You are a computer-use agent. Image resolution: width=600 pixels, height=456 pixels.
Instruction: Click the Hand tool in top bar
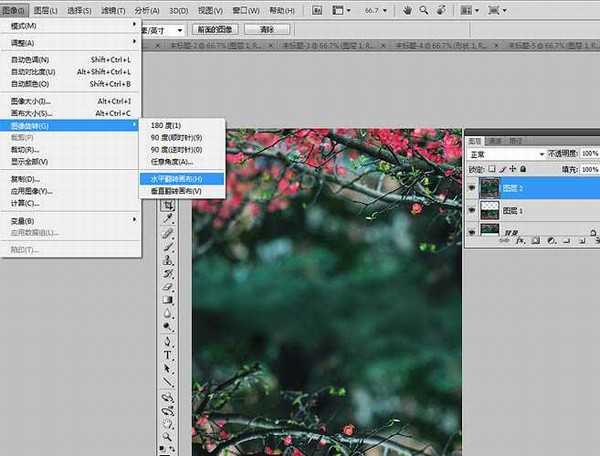[x=408, y=9]
